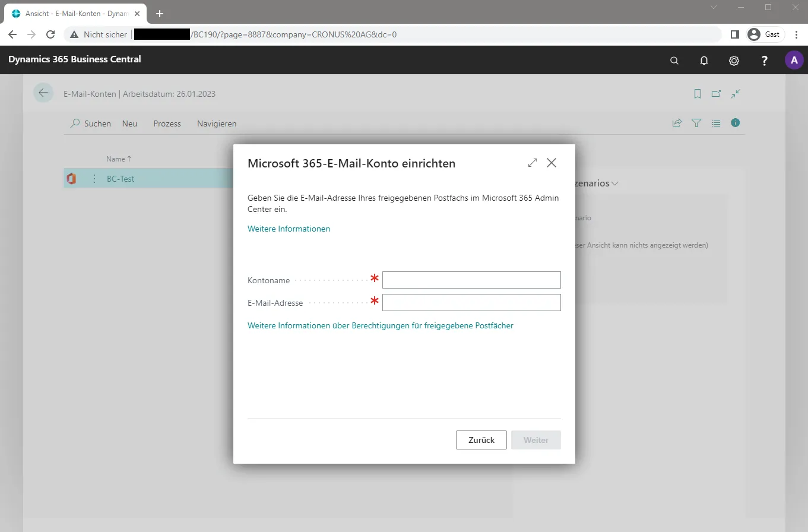Viewport: 808px width, 532px height.
Task: Click the Dynamics 365 Business Central title
Action: [75, 59]
